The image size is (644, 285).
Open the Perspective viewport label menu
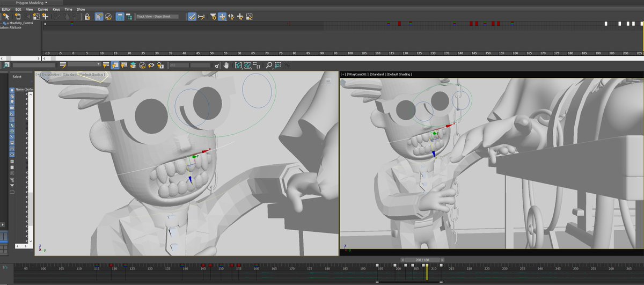pos(50,74)
